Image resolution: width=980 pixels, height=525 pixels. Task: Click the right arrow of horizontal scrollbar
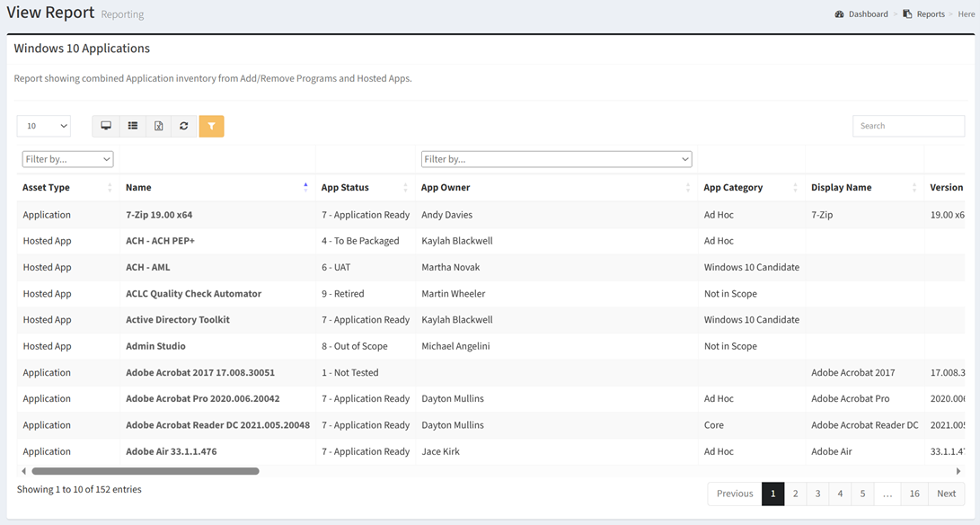pos(958,471)
